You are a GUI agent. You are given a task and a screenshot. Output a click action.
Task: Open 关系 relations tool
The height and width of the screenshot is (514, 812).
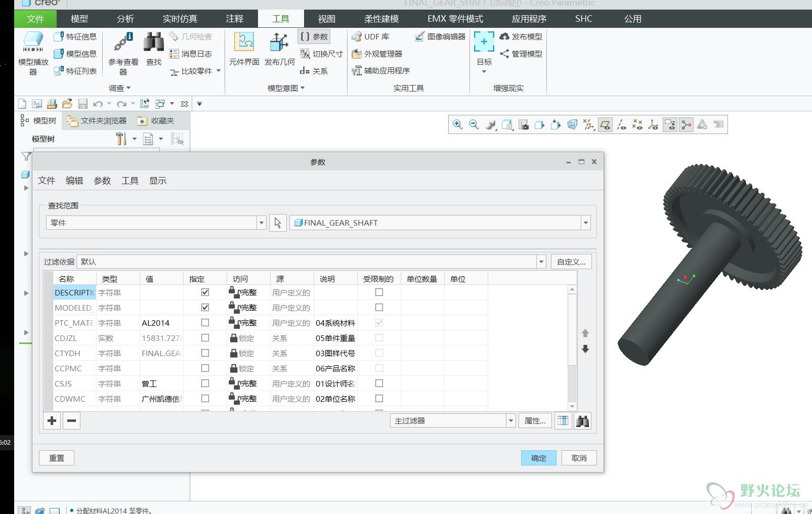pos(314,71)
